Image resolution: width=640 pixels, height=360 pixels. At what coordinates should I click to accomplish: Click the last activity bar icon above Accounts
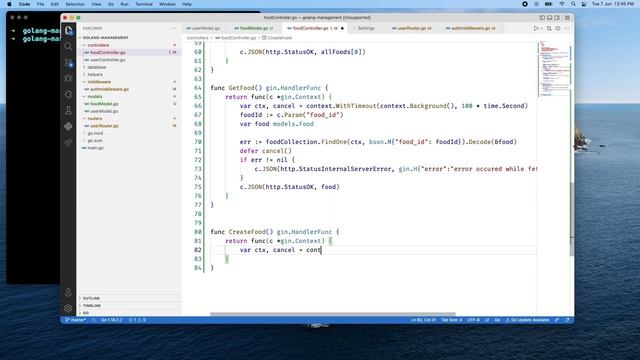click(68, 142)
